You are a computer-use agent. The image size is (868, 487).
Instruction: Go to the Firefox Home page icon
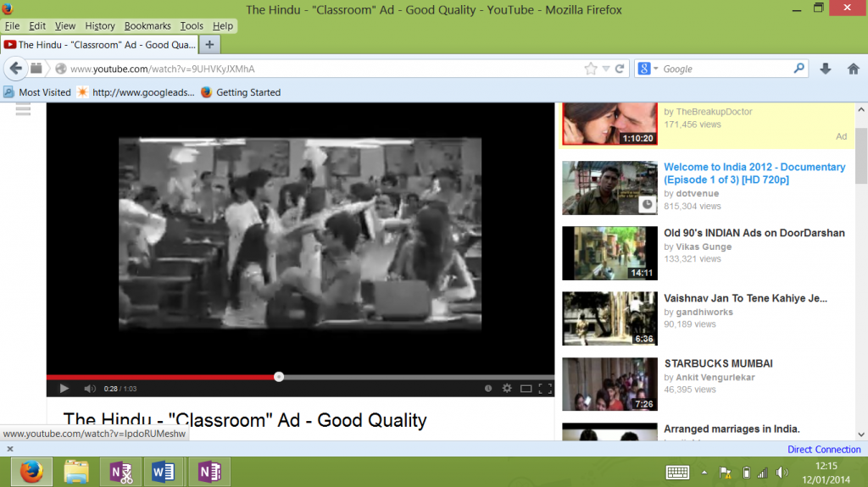(853, 69)
